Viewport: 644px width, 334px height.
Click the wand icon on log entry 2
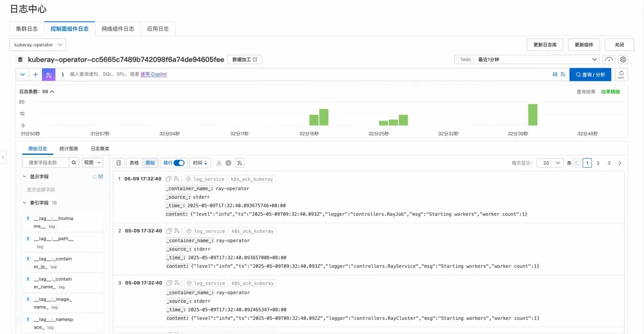(x=177, y=231)
